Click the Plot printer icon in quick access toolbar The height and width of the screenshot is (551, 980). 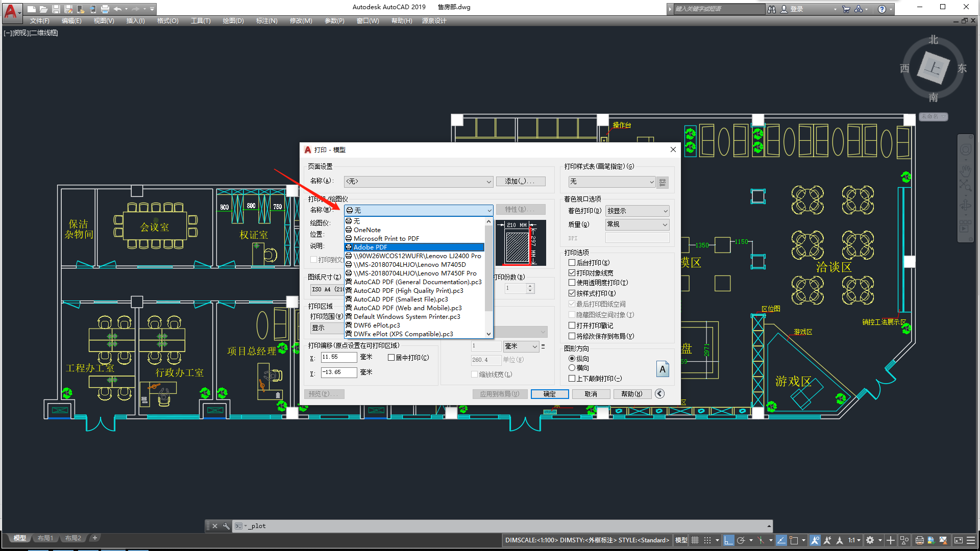click(x=105, y=9)
